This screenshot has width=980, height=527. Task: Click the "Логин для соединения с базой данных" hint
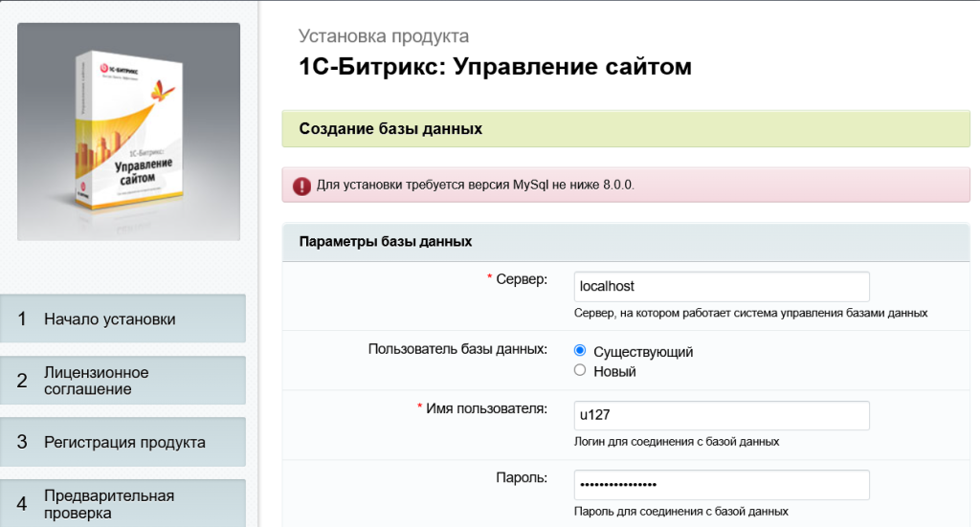(676, 442)
